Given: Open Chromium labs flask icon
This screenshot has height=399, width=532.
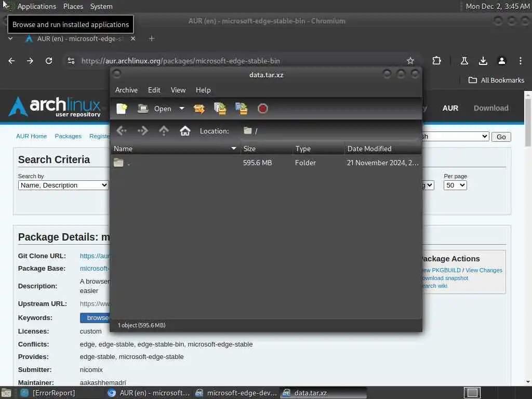Looking at the screenshot, I should point(464,61).
